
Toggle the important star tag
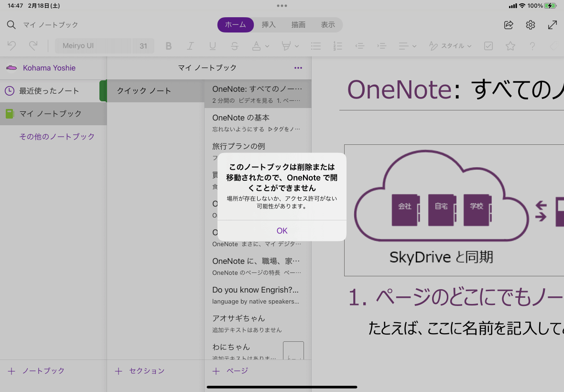click(510, 46)
